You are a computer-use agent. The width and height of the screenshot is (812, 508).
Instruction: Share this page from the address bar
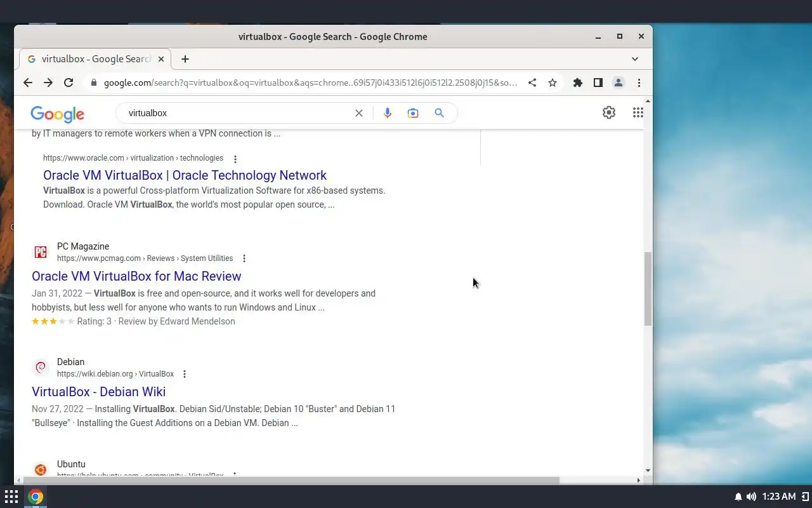(x=532, y=83)
